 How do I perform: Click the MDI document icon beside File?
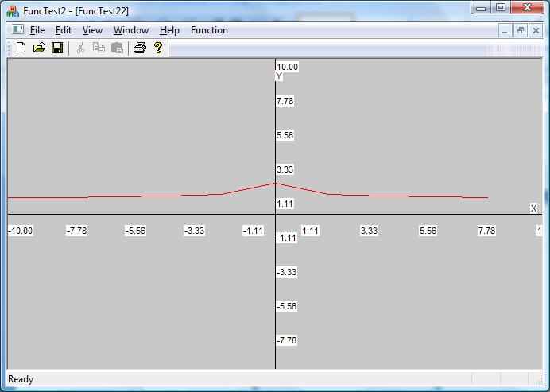click(x=17, y=30)
